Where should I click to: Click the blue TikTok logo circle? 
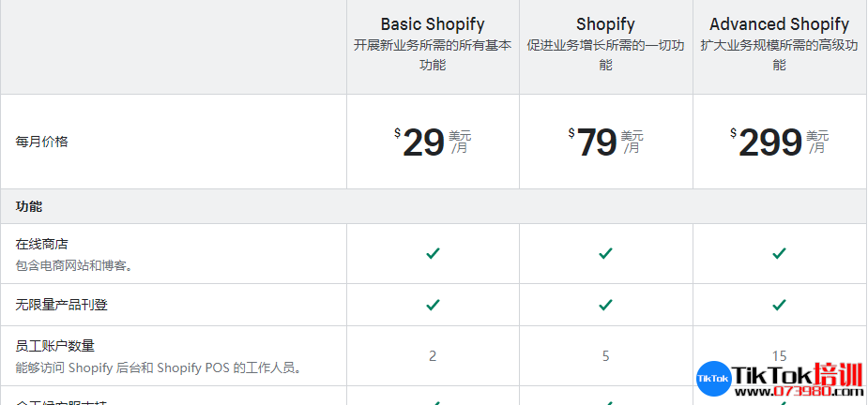pos(713,379)
